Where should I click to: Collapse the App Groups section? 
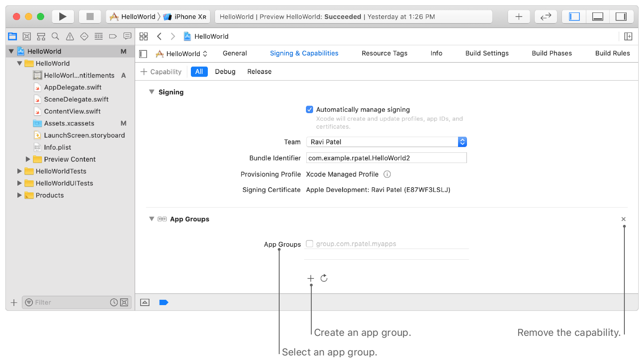152,219
